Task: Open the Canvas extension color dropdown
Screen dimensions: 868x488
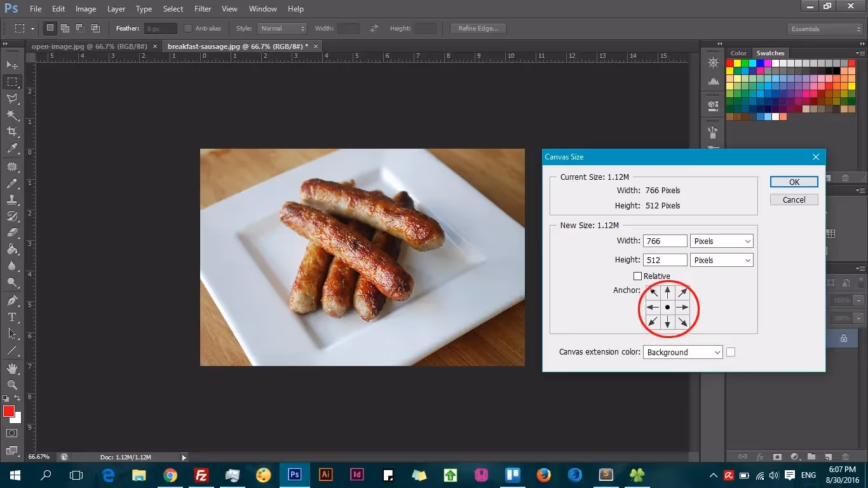Action: click(682, 352)
